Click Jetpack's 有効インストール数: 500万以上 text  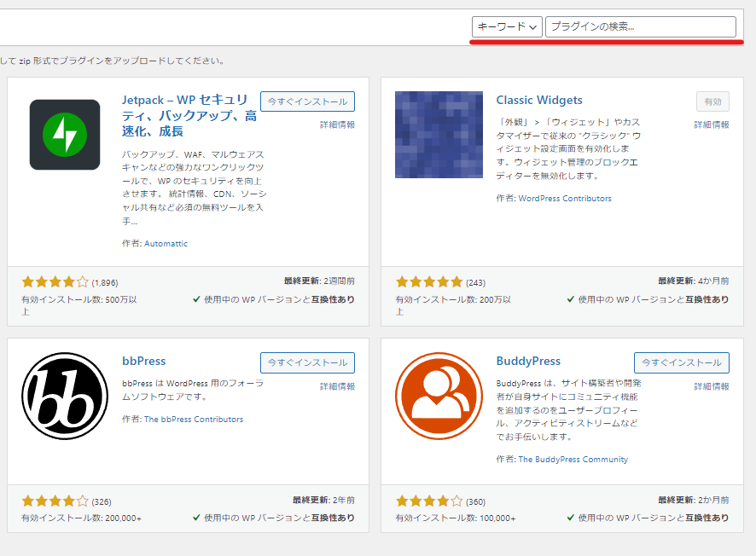[79, 305]
